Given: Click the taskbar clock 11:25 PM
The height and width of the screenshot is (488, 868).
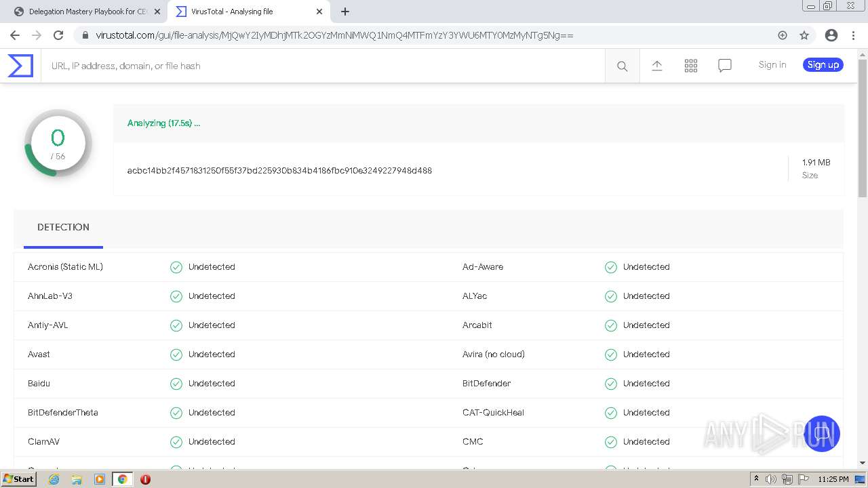Looking at the screenshot, I should tap(833, 479).
